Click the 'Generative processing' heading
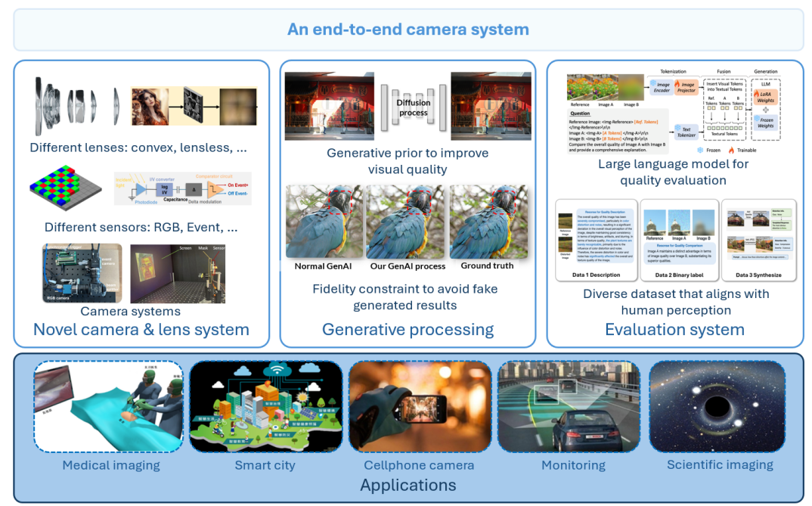812x506 pixels. pyautogui.click(x=408, y=330)
